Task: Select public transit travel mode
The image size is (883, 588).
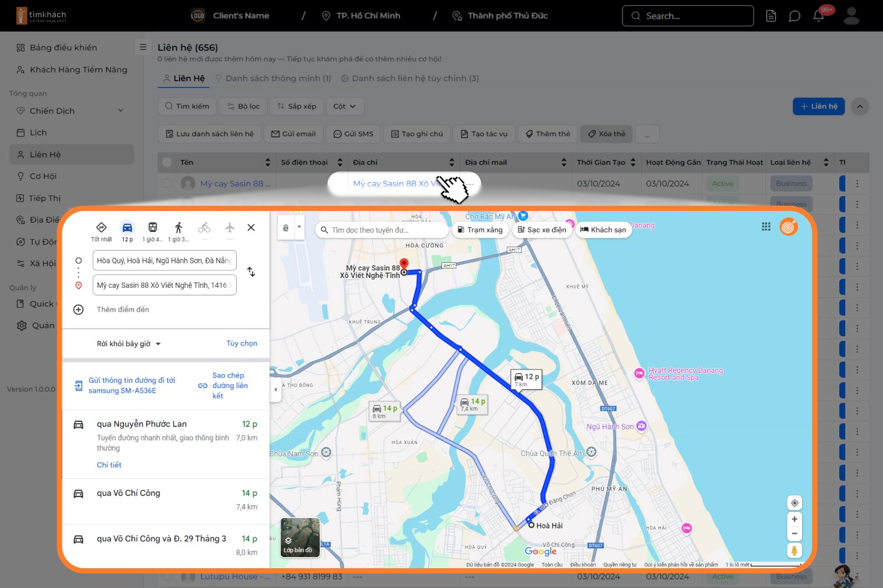Action: coord(153,228)
